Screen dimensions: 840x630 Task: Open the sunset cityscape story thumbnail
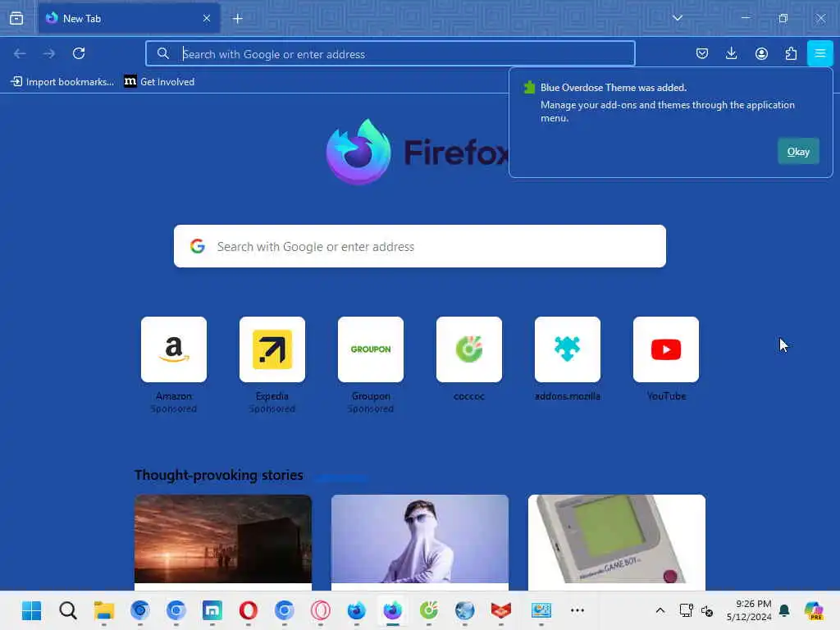pyautogui.click(x=223, y=539)
